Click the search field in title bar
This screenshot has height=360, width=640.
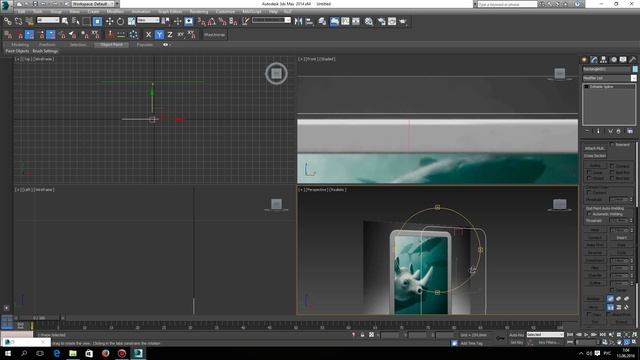tap(507, 4)
